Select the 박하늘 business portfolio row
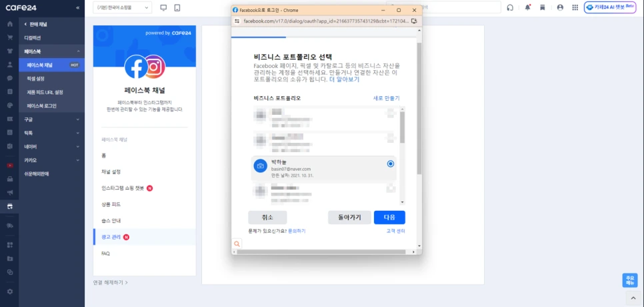 click(x=323, y=169)
